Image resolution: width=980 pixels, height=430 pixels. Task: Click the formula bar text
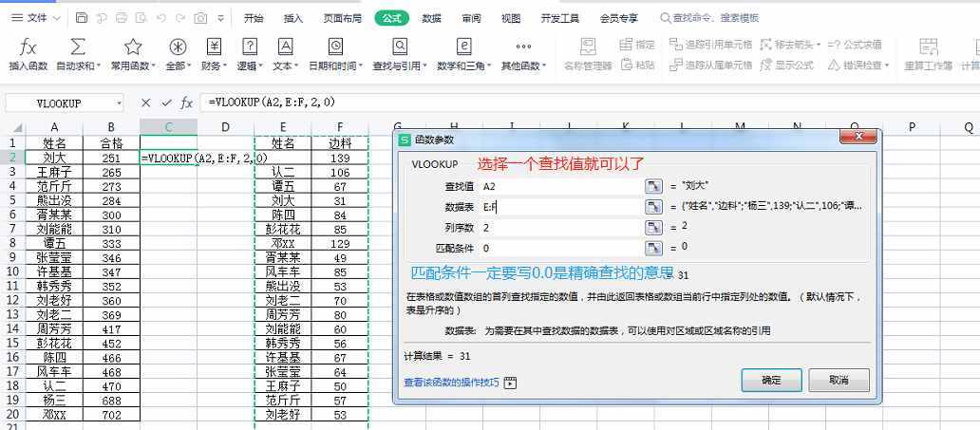[x=272, y=103]
